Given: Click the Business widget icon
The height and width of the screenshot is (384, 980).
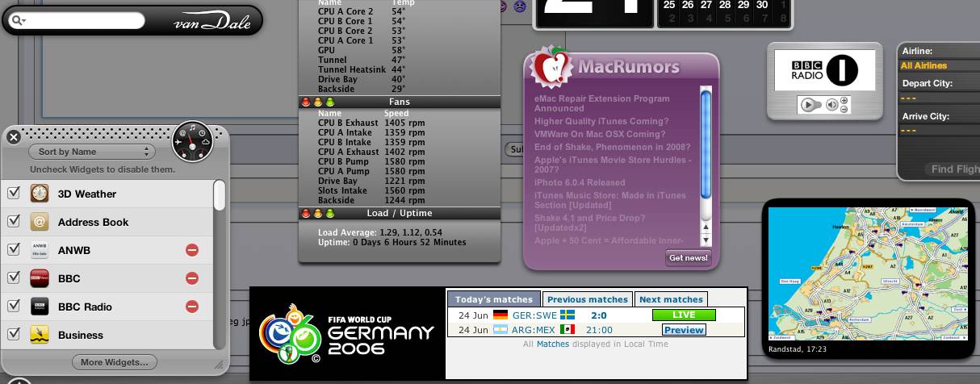Looking at the screenshot, I should pos(40,335).
